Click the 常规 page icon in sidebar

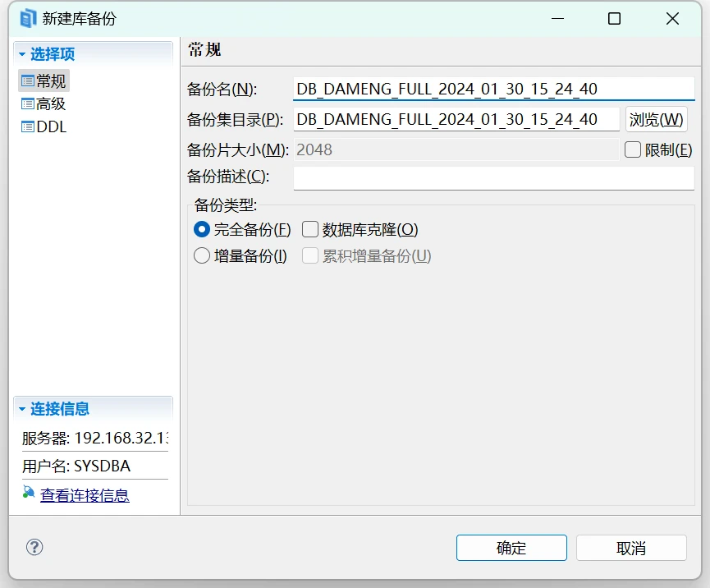(x=27, y=80)
